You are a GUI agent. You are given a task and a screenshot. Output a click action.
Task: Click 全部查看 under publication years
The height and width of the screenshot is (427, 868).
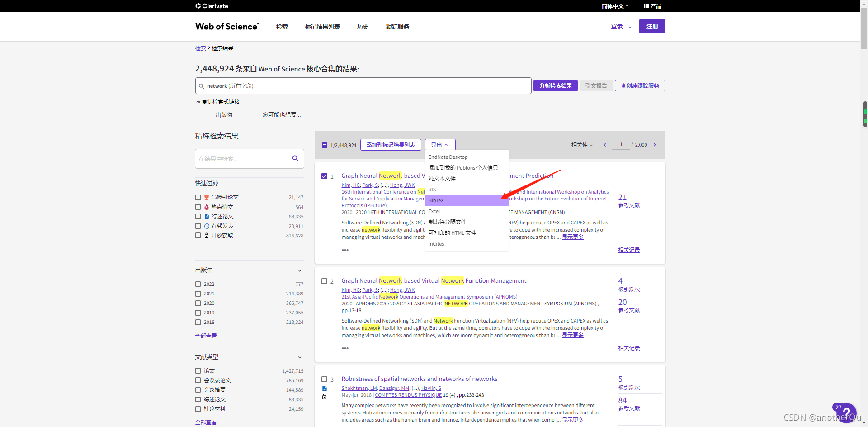[206, 336]
